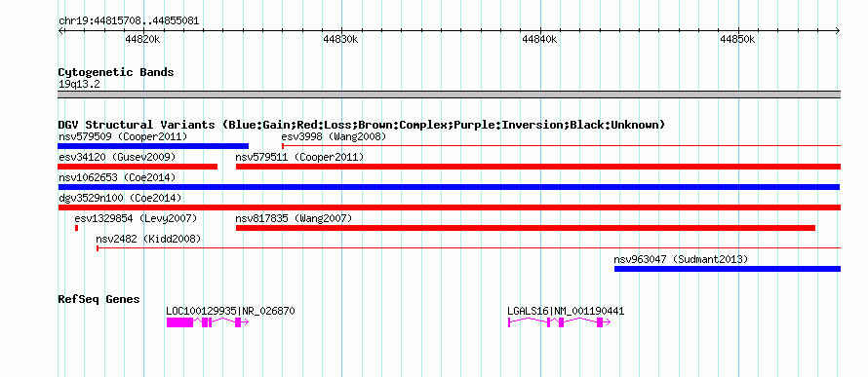Click the RefSeq Genes track title
Image resolution: width=868 pixels, height=377 pixels.
click(x=99, y=300)
